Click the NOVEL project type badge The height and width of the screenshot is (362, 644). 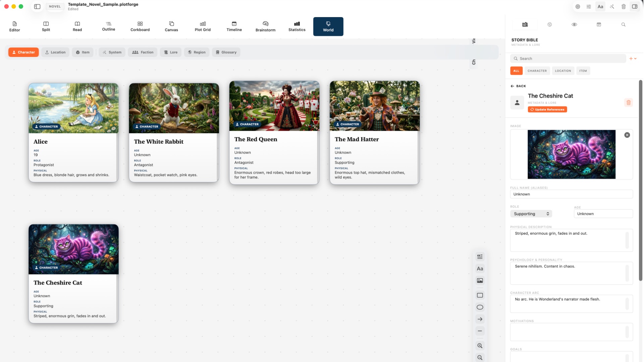[x=55, y=6]
